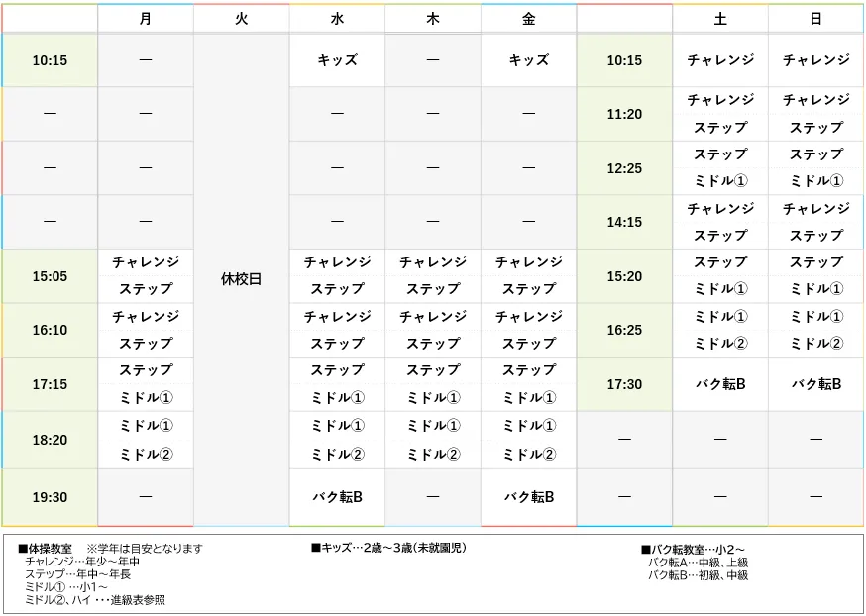Select the 11:20 time label for weekend

click(624, 114)
